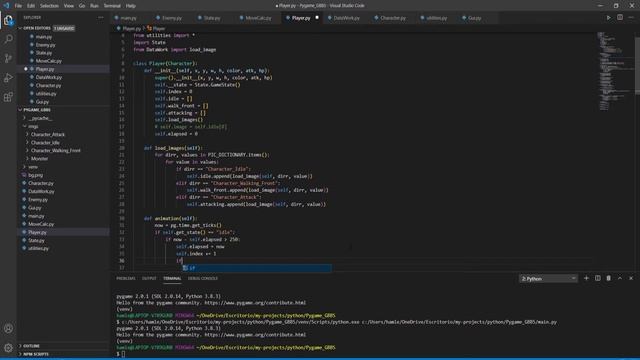This screenshot has width=640, height=360.
Task: Create a new terminal with plus icon
Action: click(x=586, y=278)
